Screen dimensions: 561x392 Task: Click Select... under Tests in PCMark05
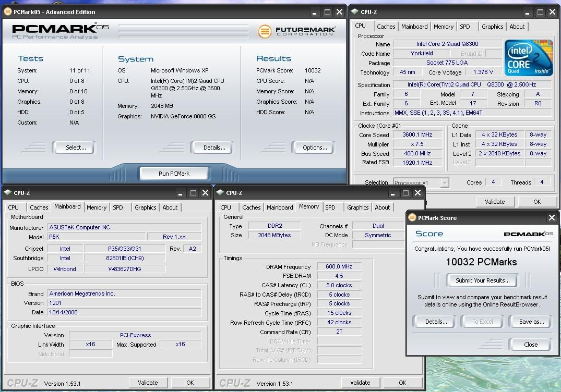tap(74, 147)
